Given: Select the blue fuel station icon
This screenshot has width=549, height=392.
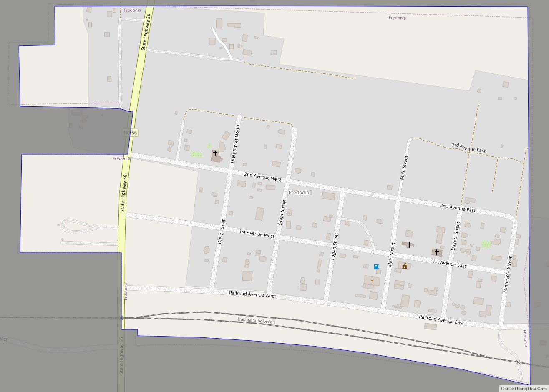Looking at the screenshot, I should [377, 266].
